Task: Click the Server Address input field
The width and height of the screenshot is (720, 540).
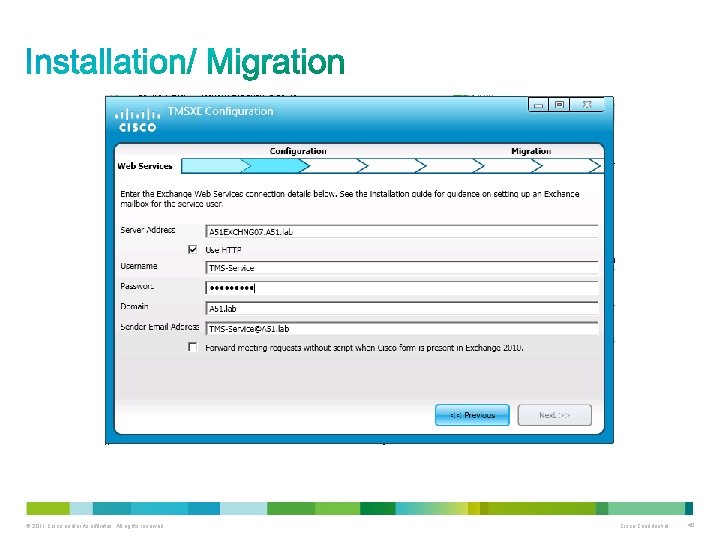Action: point(402,231)
